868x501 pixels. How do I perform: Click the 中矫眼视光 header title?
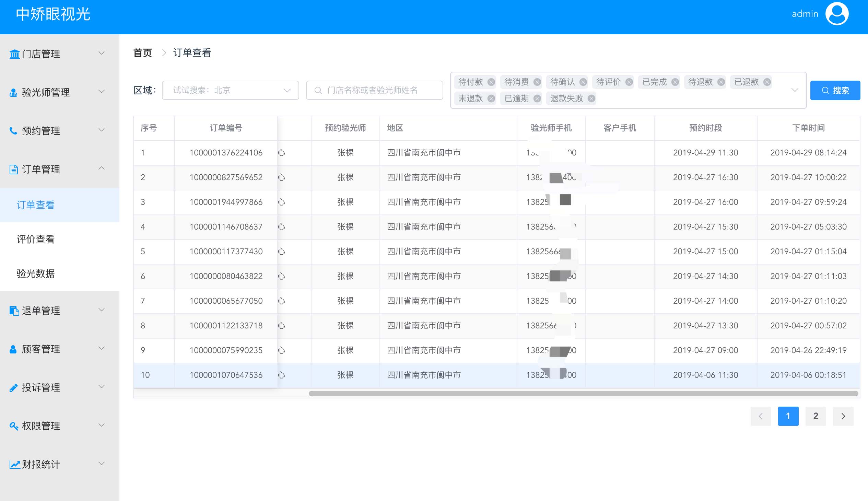click(x=53, y=14)
